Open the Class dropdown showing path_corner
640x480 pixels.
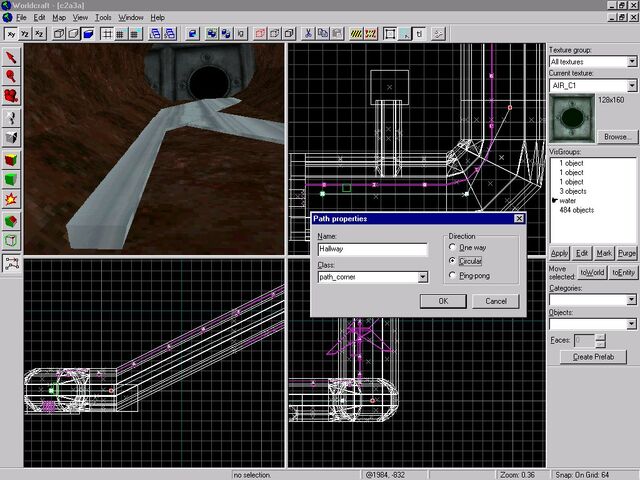coord(422,277)
